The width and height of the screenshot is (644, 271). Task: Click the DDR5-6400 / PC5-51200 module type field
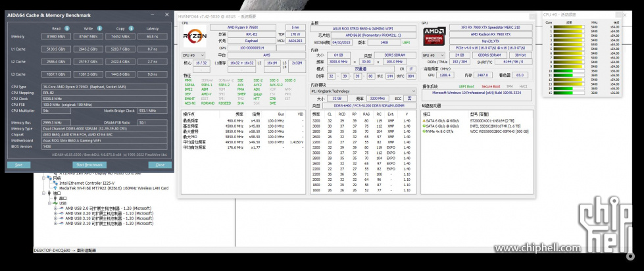coord(371,106)
